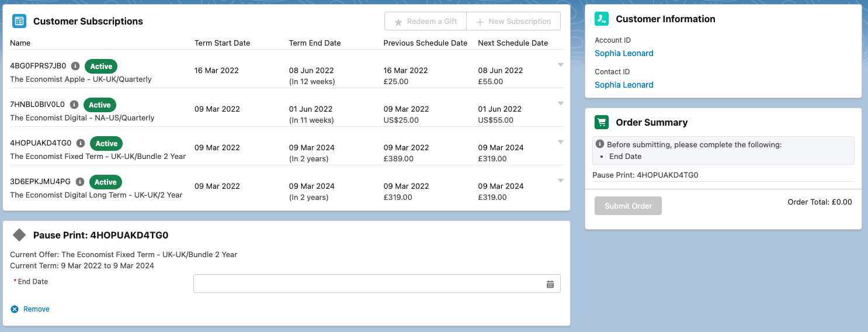Open the calendar picker for End Date
Viewport: 868px width, 332px height.
click(x=550, y=284)
